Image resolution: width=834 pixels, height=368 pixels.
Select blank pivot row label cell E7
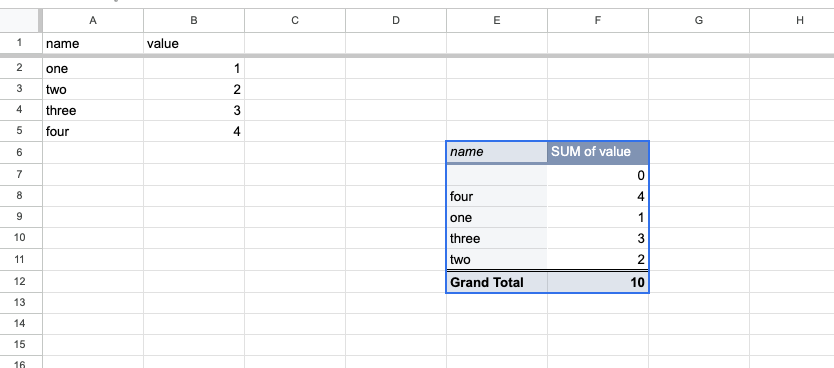tap(497, 175)
